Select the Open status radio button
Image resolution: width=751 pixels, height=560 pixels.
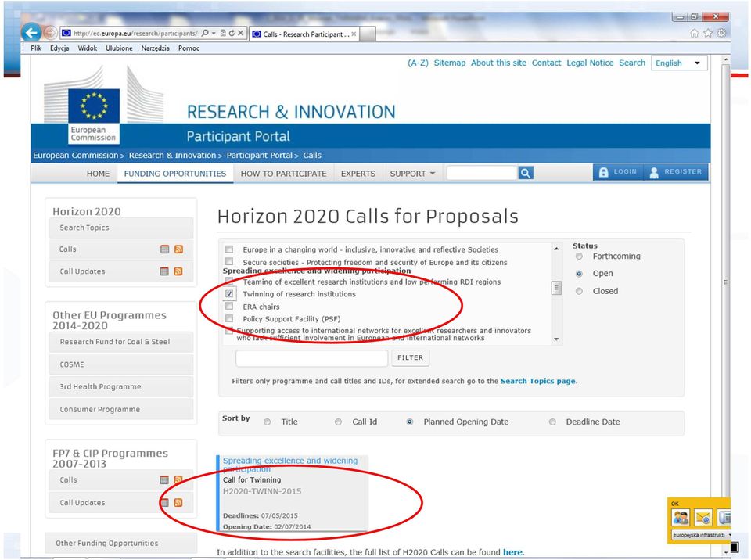click(x=579, y=274)
